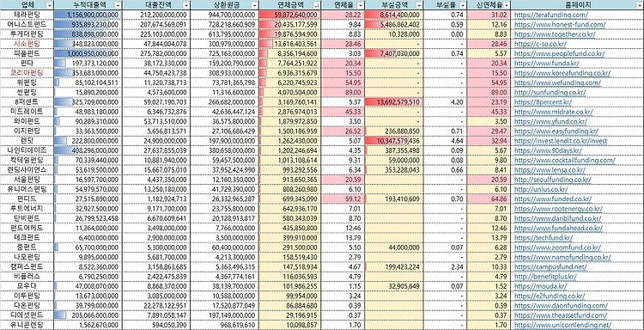Follow the fundahead.co.kr link
This screenshot has width=644, height=330.
click(x=559, y=228)
